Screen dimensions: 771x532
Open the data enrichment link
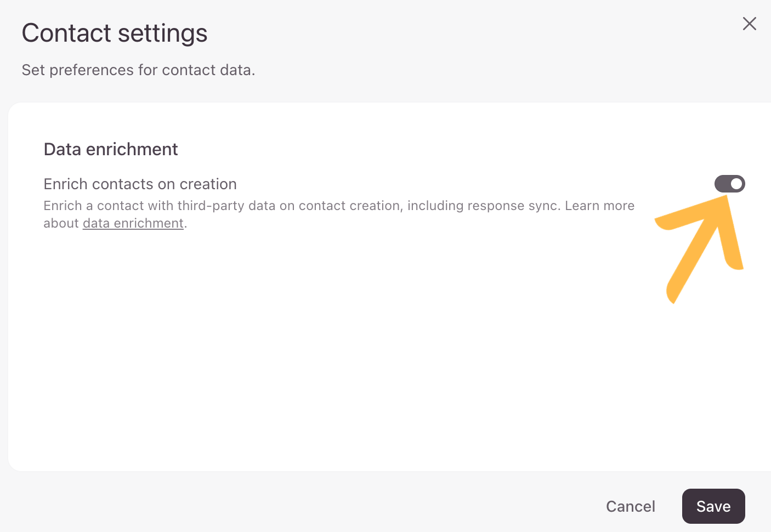coord(133,223)
